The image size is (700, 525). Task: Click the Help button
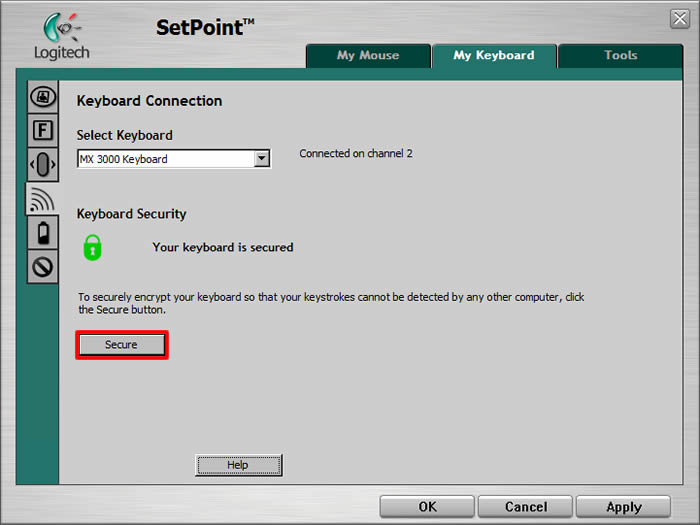[x=238, y=465]
